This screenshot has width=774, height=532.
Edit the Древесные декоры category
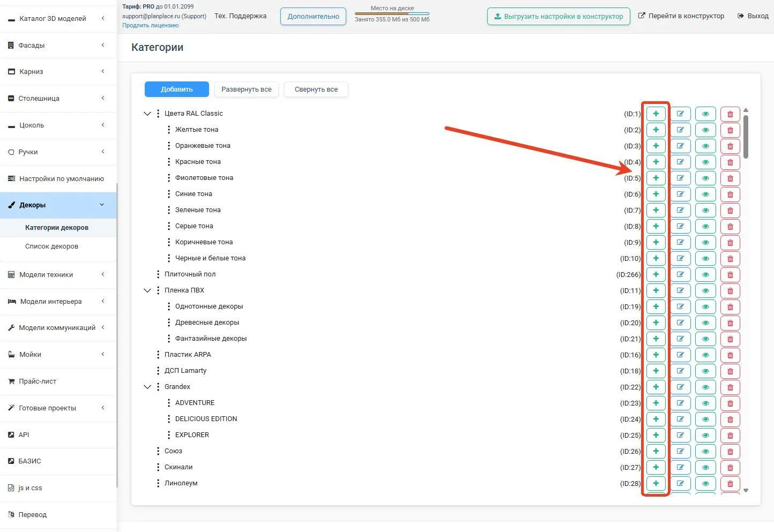pos(680,323)
